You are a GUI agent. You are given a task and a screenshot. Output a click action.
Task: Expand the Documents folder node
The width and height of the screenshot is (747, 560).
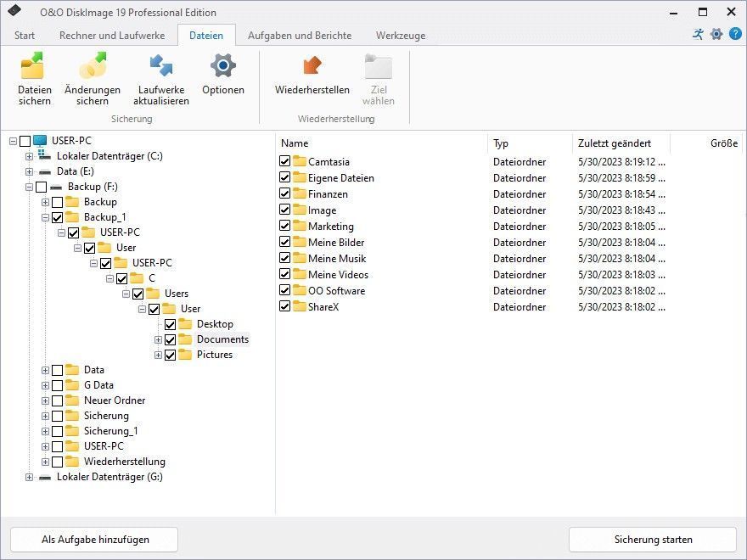pyautogui.click(x=158, y=340)
